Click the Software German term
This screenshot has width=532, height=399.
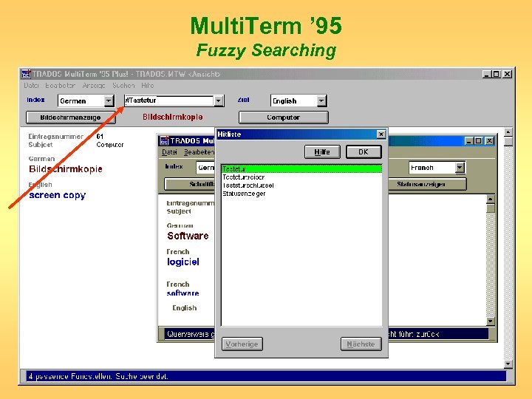coord(188,236)
